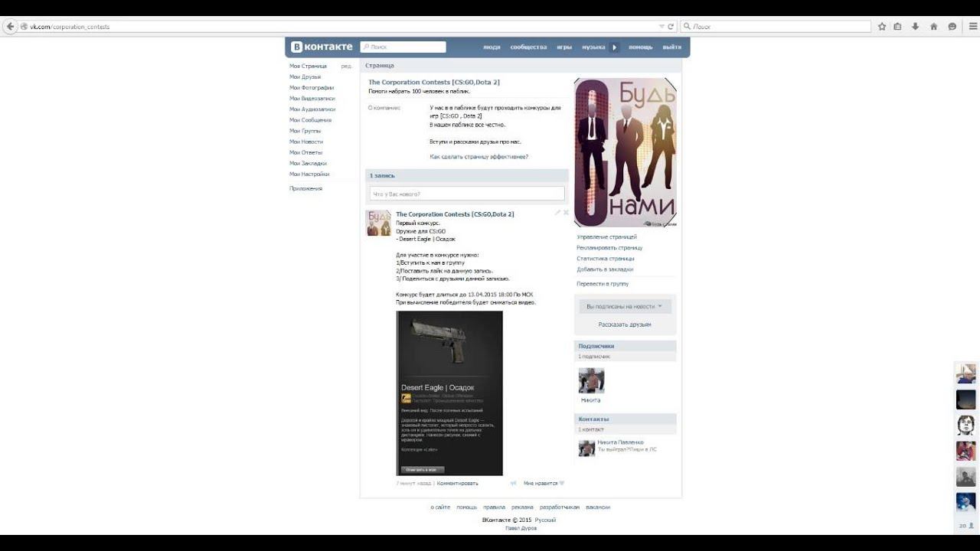Click the Перевести в группу link
980x551 pixels.
point(603,284)
